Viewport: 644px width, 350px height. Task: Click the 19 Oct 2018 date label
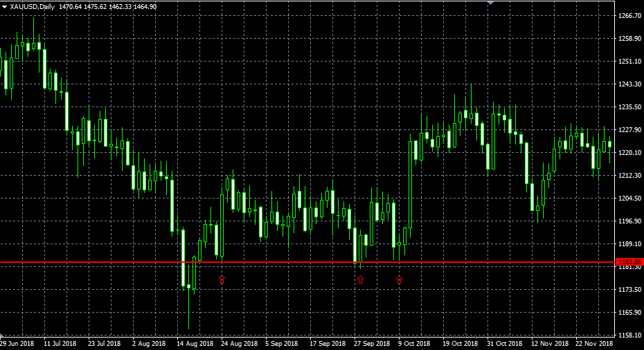click(x=460, y=344)
